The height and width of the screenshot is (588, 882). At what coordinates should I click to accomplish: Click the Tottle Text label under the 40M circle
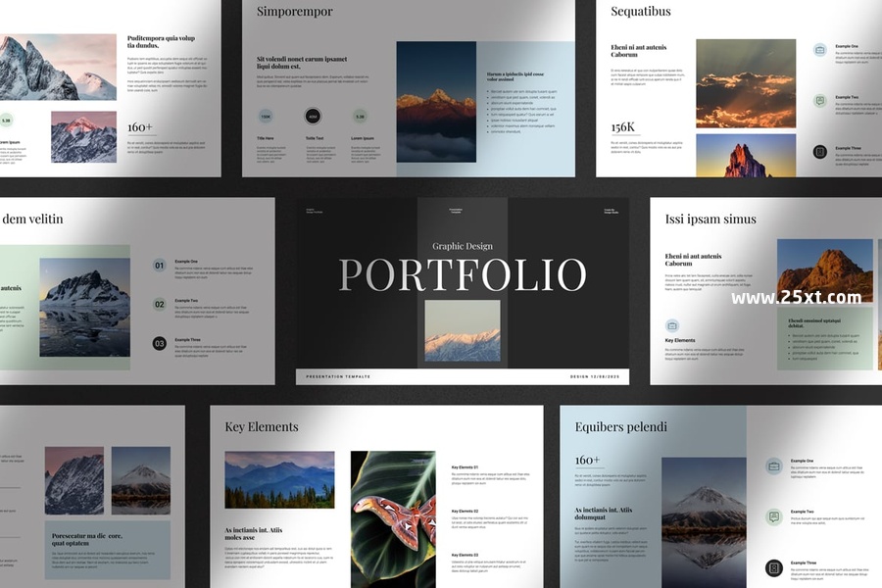pos(315,138)
